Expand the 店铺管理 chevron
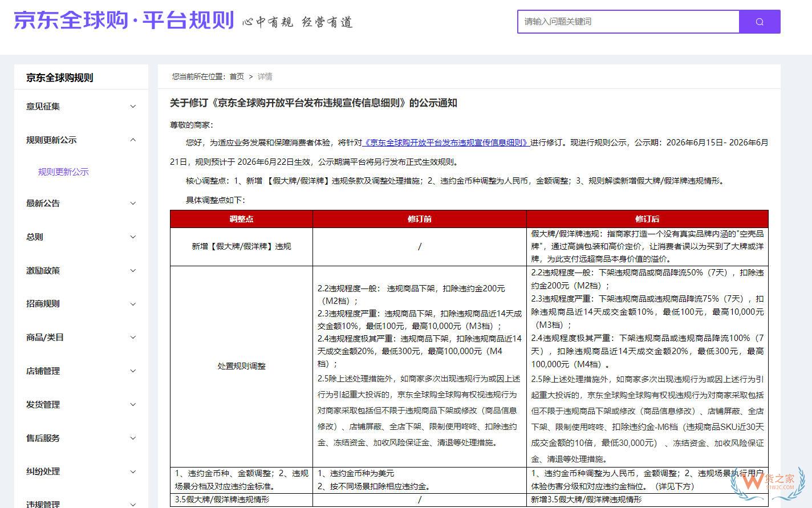812x508 pixels. 133,371
